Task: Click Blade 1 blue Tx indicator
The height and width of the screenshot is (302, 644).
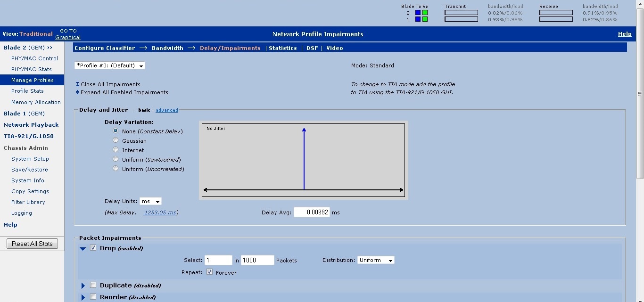Action: pyautogui.click(x=418, y=19)
